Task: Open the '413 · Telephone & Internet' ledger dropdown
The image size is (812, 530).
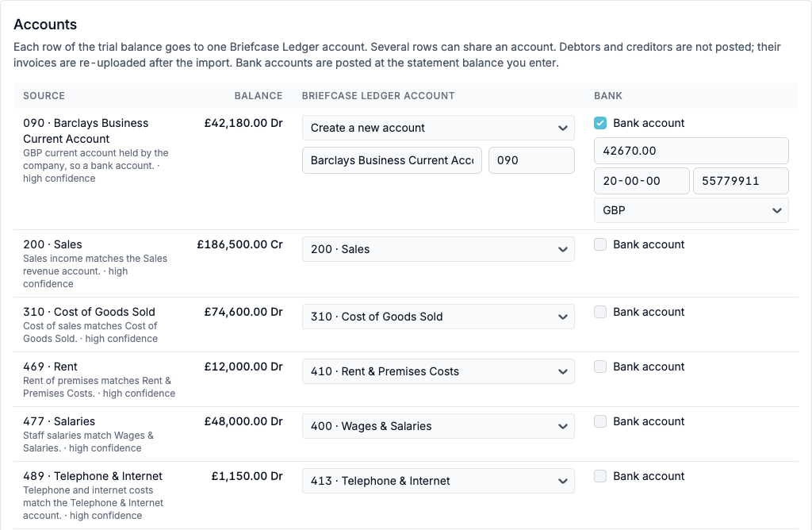Action: [x=438, y=481]
